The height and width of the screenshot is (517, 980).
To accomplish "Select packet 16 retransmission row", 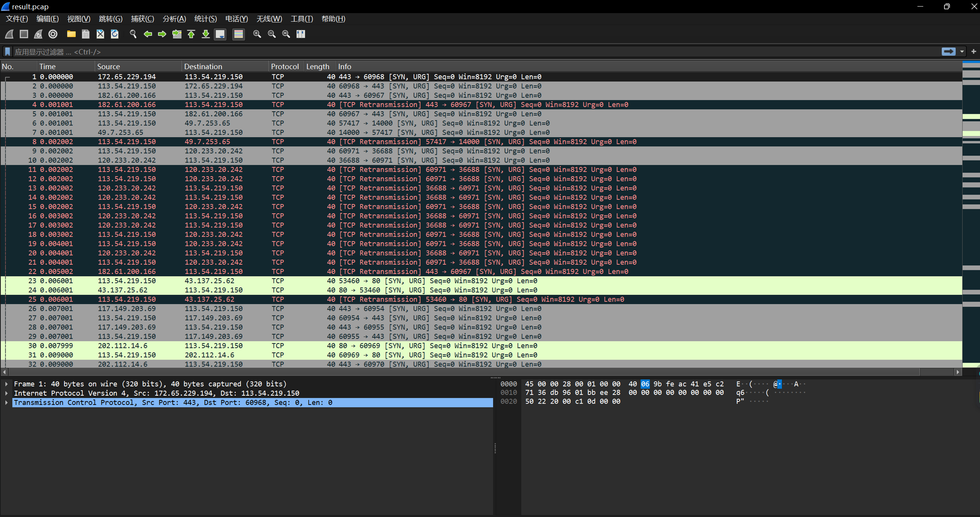I will coord(481,216).
